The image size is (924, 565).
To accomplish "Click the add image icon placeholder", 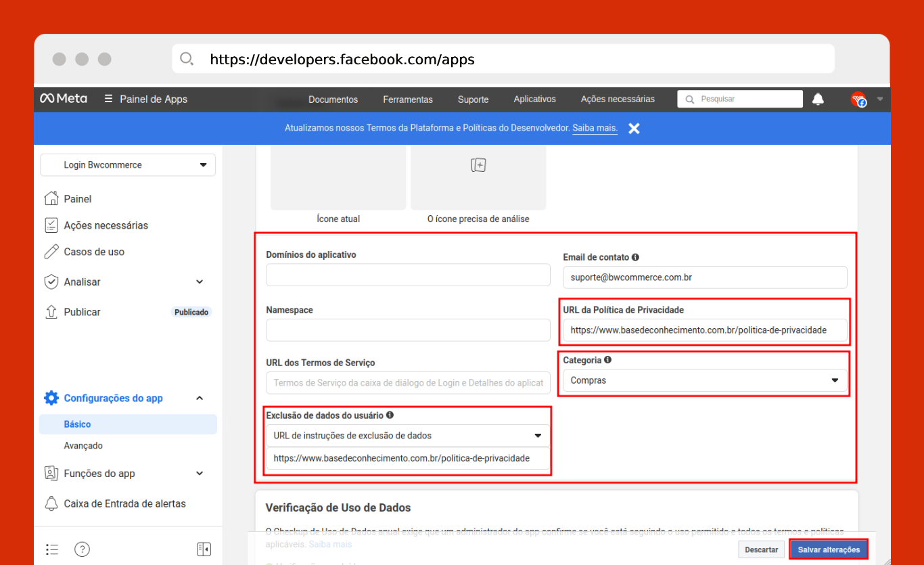I will tap(478, 165).
